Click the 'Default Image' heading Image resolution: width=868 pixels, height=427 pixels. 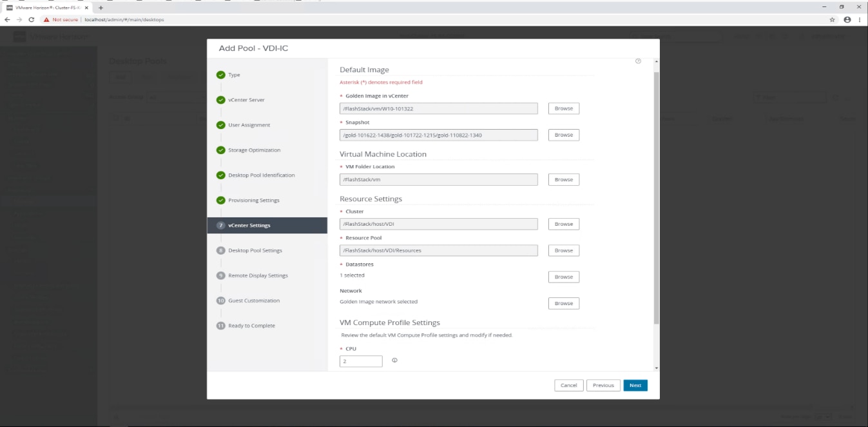tap(364, 70)
